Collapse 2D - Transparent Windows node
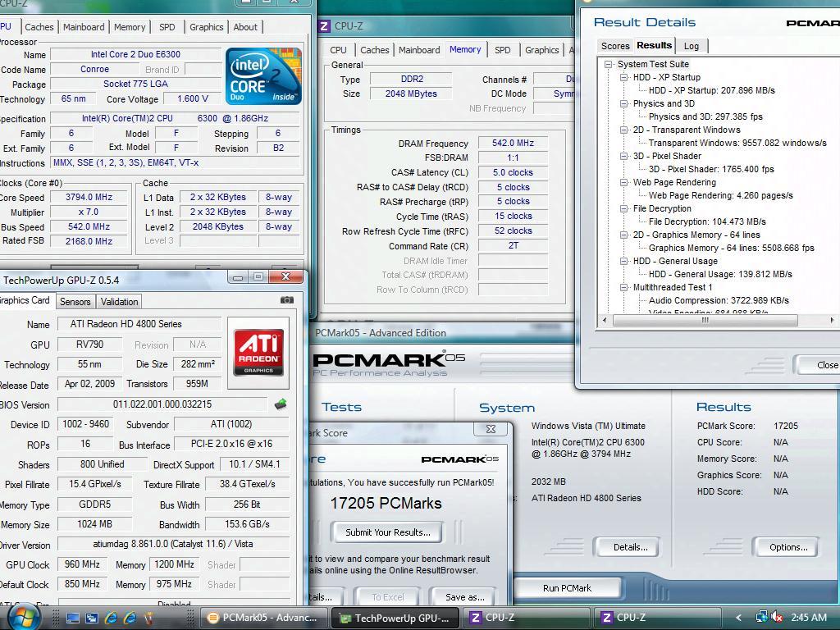 pyautogui.click(x=623, y=130)
